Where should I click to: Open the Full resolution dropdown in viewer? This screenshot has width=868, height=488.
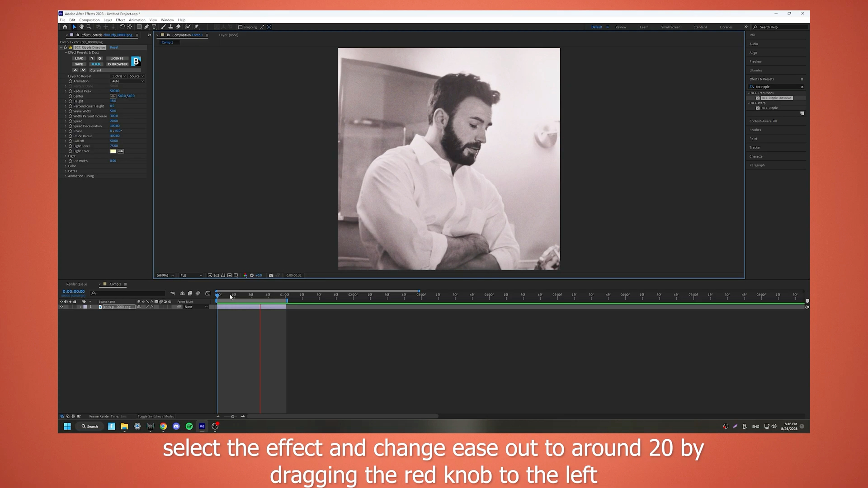[x=191, y=275]
